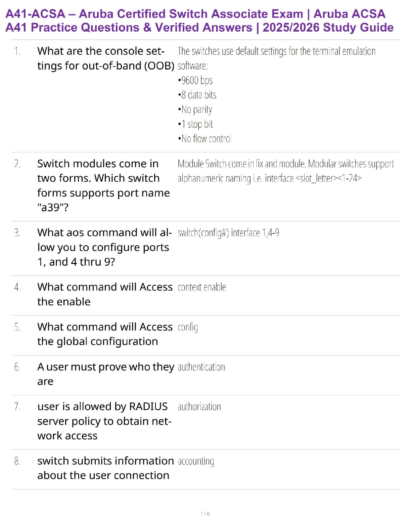Click the 'config' answer text
The height and width of the screenshot is (532, 411).
coord(188,327)
